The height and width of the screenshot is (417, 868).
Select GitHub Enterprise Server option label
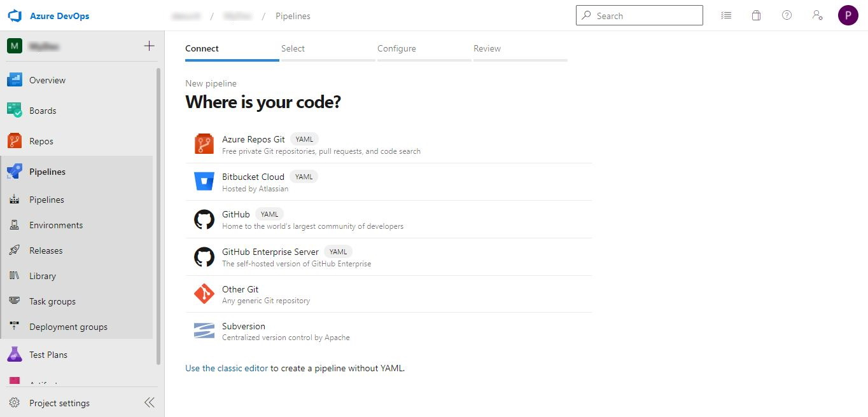click(270, 252)
